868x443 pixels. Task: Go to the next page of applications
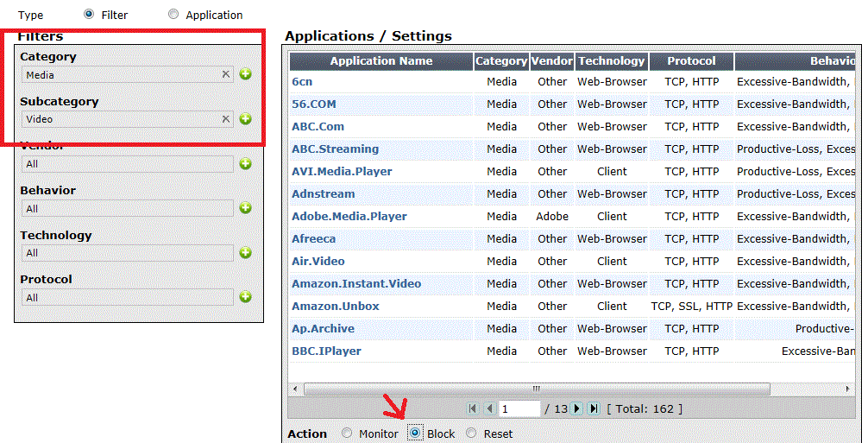point(576,408)
